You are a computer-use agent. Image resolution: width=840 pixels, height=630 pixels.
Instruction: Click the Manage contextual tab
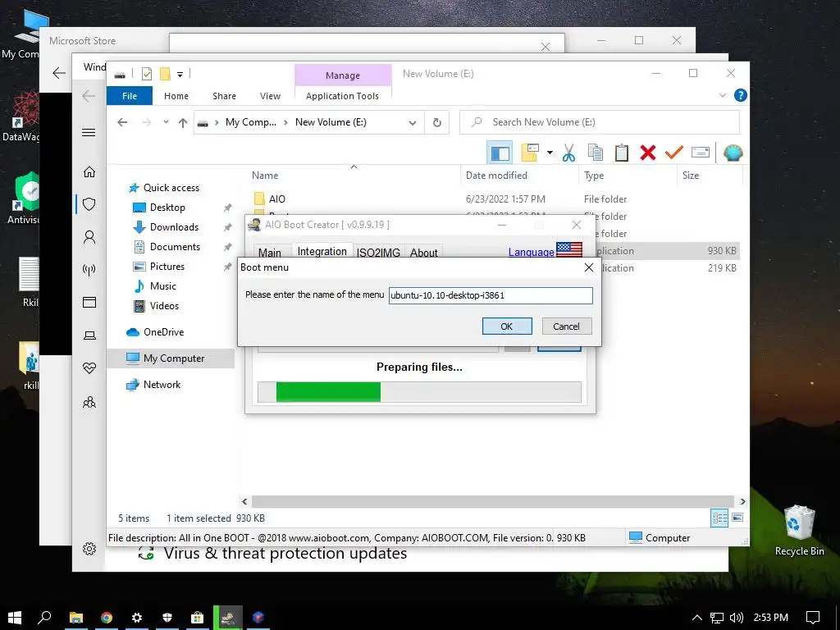[x=343, y=75]
